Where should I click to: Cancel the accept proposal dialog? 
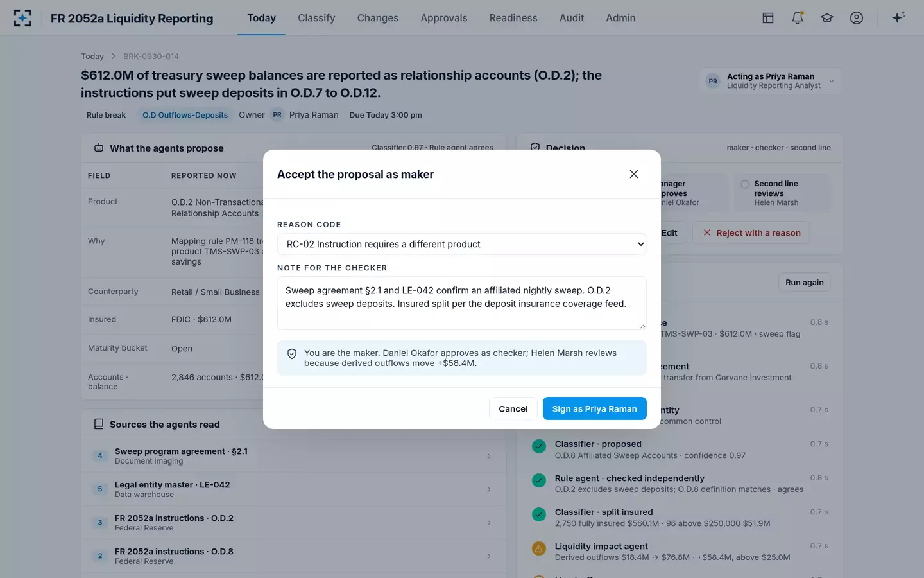pyautogui.click(x=513, y=408)
